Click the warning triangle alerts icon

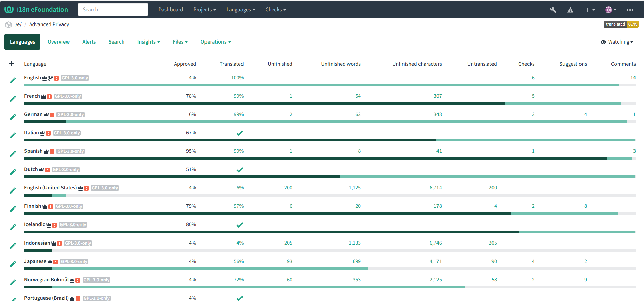[570, 10]
